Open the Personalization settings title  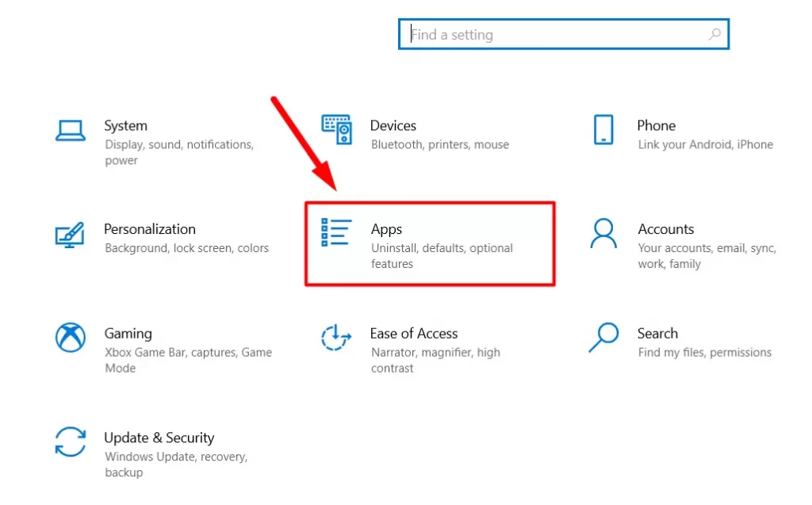[150, 229]
